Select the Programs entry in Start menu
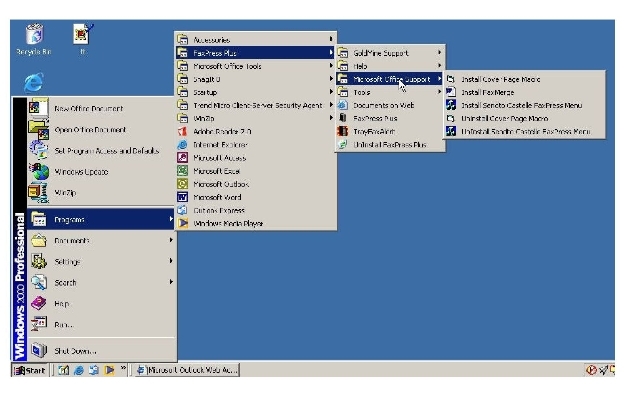The height and width of the screenshot is (399, 627). click(x=102, y=219)
